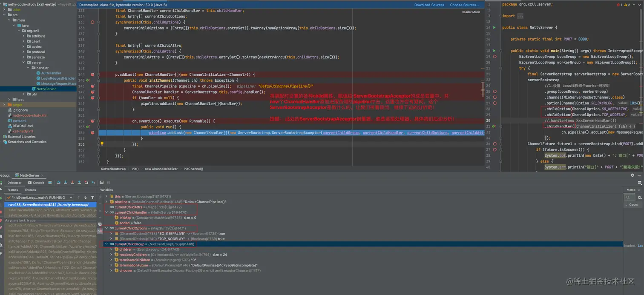Open NettyServer in project tree
The image size is (644, 295).
(46, 89)
